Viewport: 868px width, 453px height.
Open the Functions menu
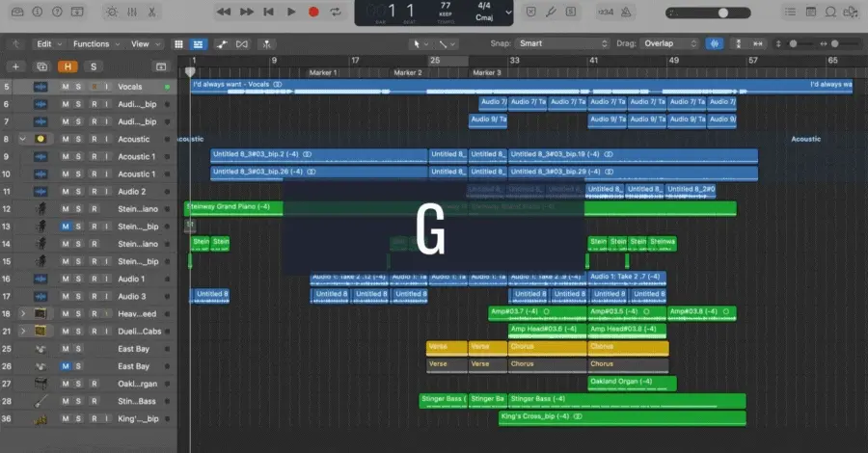(x=96, y=43)
